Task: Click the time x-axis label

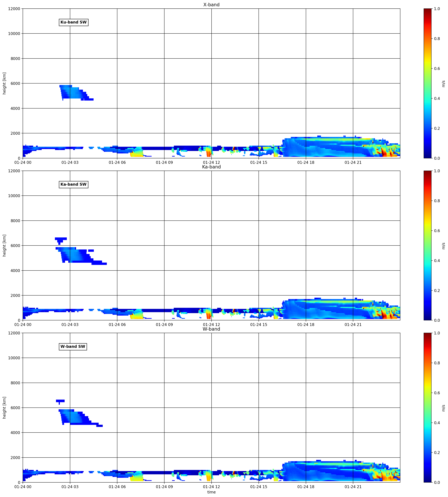Action: pos(211,492)
